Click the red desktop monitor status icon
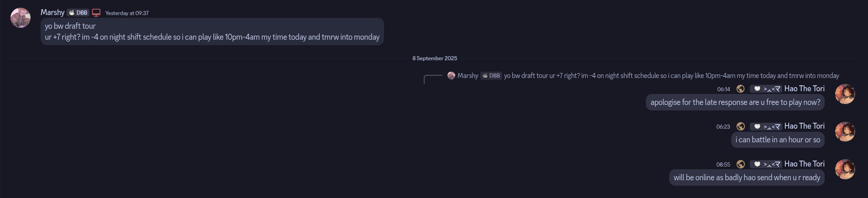Viewport: 868px width, 198px height. (96, 13)
